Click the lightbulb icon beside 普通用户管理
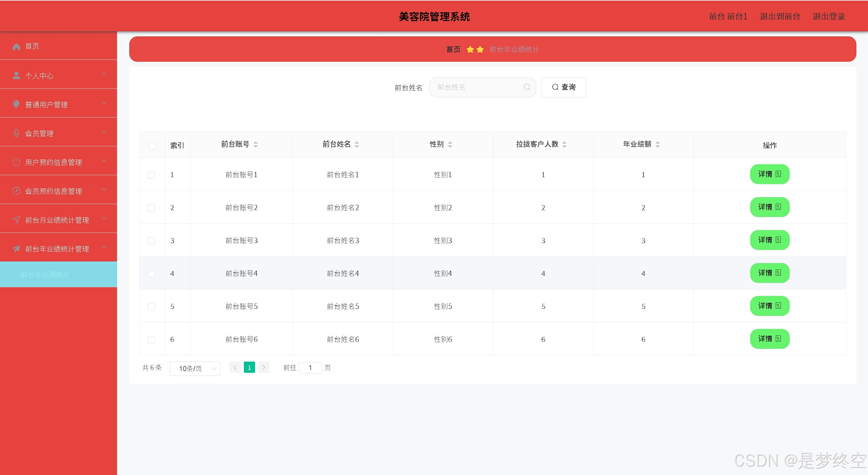868x475 pixels. pos(16,104)
